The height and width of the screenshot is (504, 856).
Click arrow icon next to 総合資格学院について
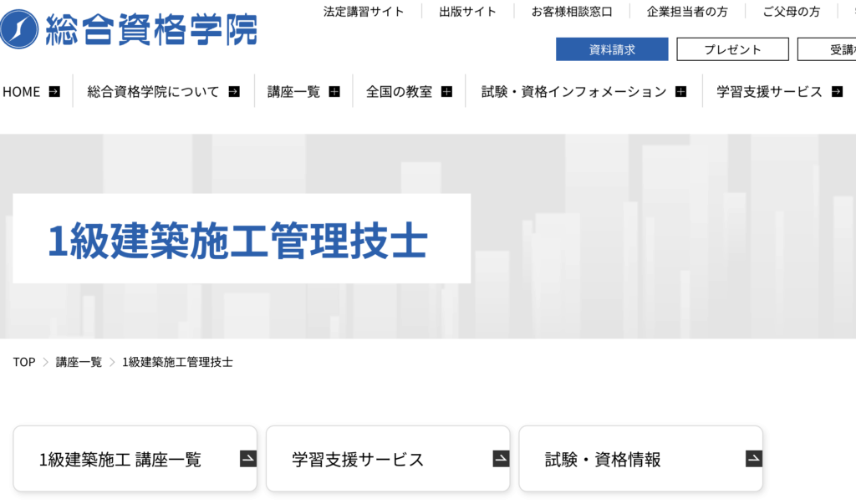click(x=234, y=92)
